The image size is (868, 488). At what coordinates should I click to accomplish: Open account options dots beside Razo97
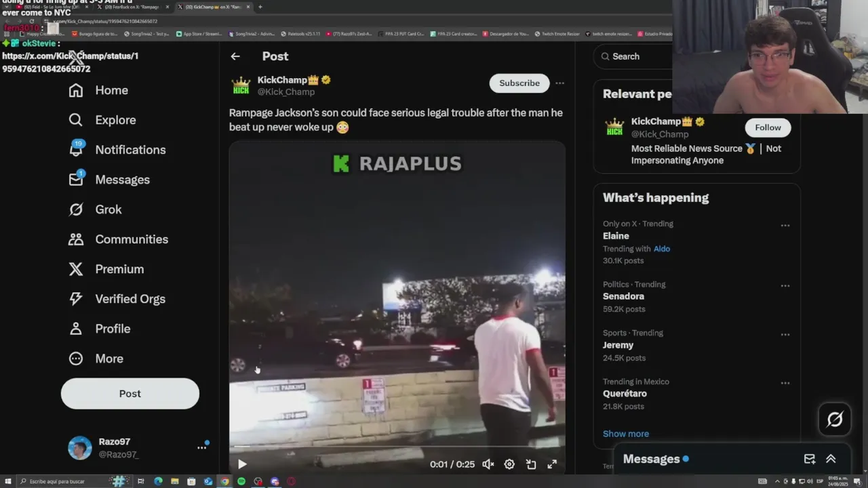tap(201, 447)
